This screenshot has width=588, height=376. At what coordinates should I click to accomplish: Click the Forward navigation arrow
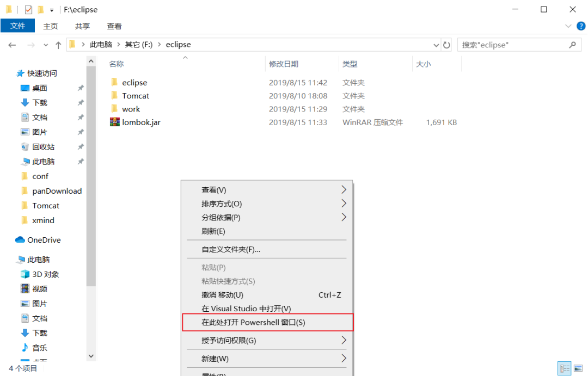(31, 45)
